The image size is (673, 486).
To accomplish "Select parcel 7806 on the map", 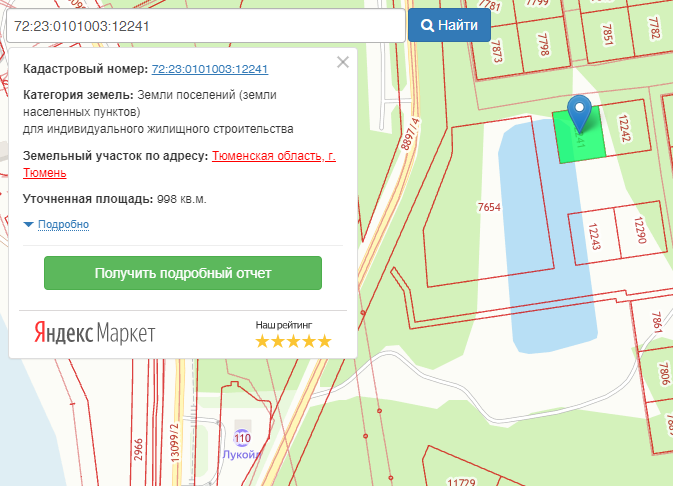I will click(662, 377).
